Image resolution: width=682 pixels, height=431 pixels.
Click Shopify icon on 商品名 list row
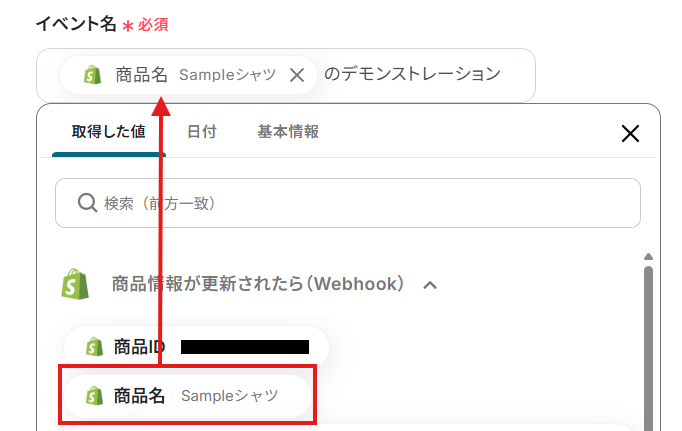tap(94, 395)
